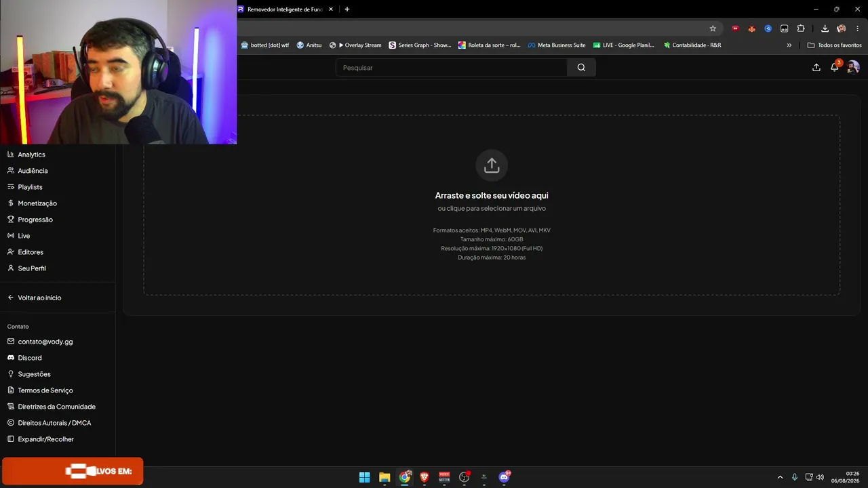This screenshot has height=488, width=868.
Task: Open the browser Downloads icon
Action: 825,28
